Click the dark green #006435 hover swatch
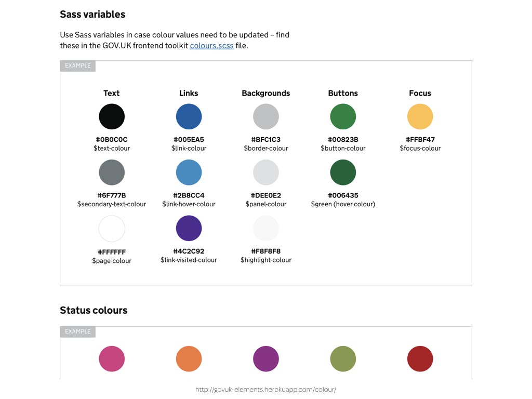 tap(343, 172)
